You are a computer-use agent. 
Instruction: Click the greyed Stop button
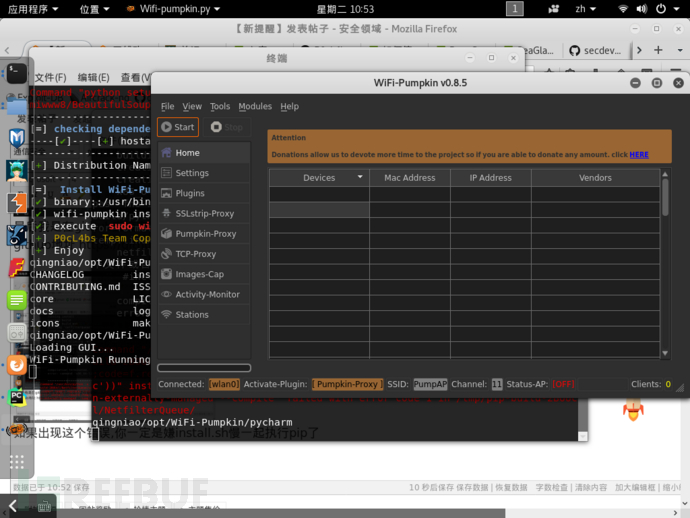(227, 127)
